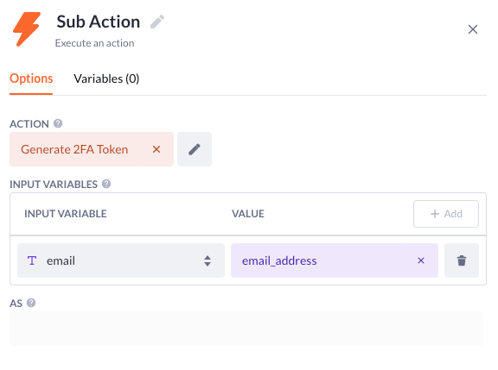Delete the email input variable row

[x=462, y=260]
